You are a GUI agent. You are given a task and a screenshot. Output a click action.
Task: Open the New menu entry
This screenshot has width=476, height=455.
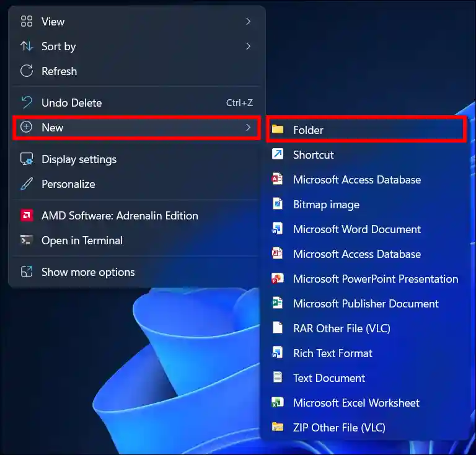click(136, 128)
